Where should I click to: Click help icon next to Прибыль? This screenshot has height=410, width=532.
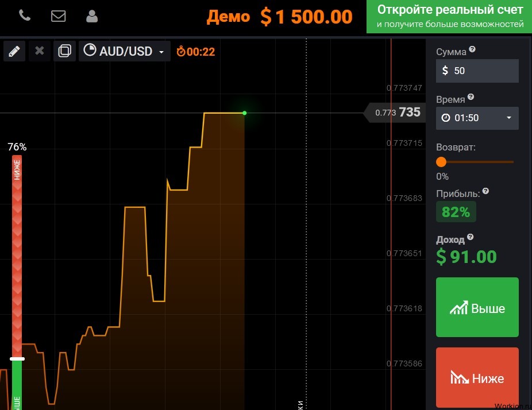point(485,191)
